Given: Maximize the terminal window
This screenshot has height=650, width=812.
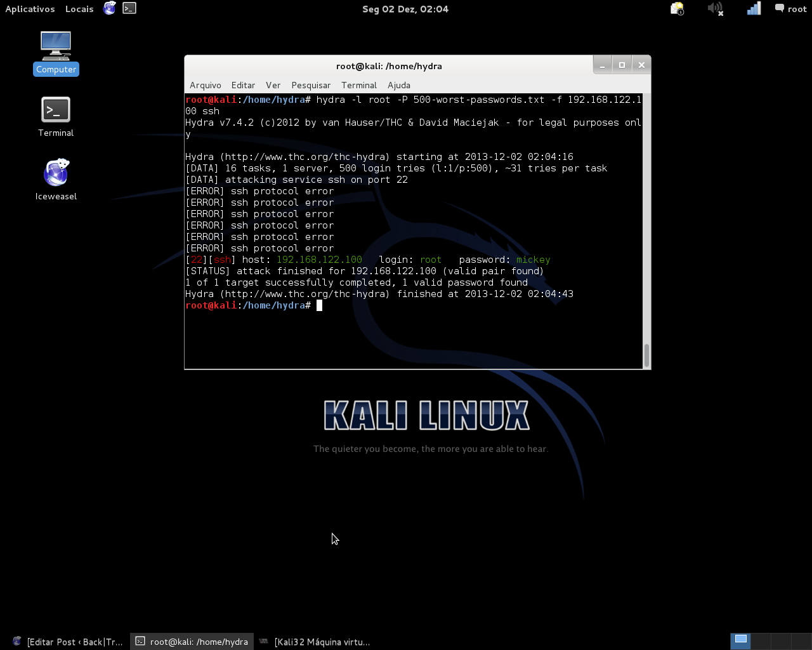Looking at the screenshot, I should (622, 65).
